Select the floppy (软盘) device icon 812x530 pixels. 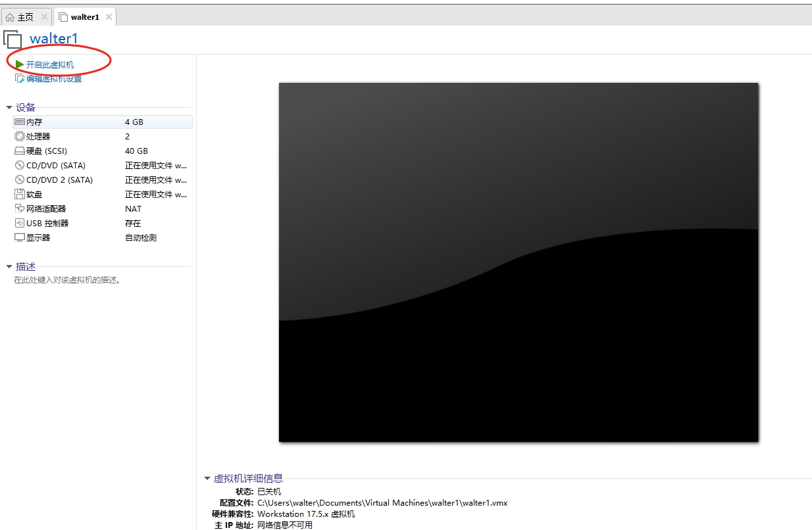[x=20, y=195]
